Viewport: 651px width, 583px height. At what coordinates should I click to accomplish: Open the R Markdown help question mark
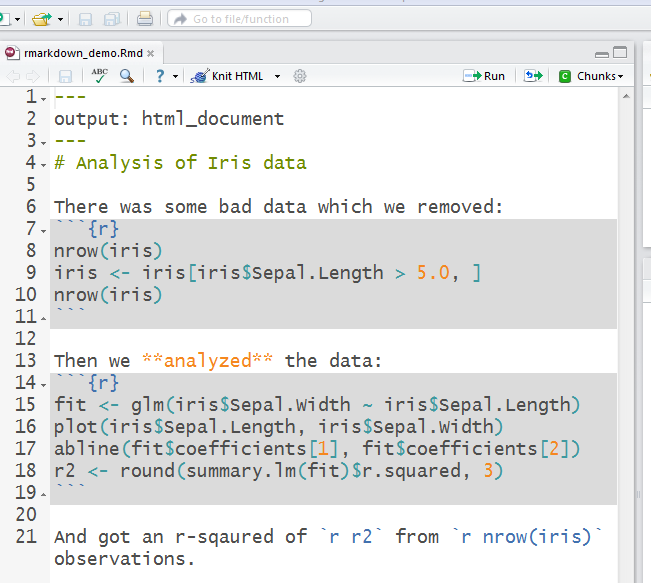pos(159,76)
